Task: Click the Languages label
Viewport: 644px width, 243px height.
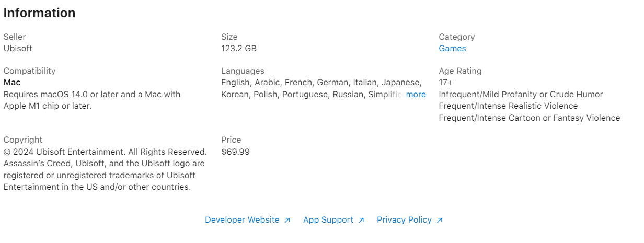Action: 243,71
